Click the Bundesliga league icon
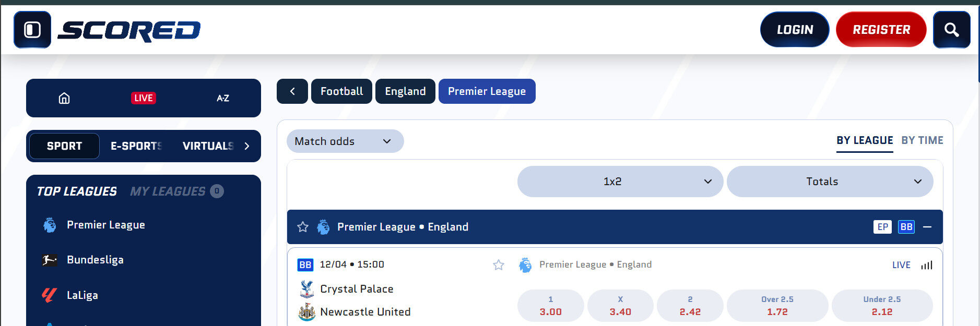The height and width of the screenshot is (326, 980). pyautogui.click(x=49, y=259)
